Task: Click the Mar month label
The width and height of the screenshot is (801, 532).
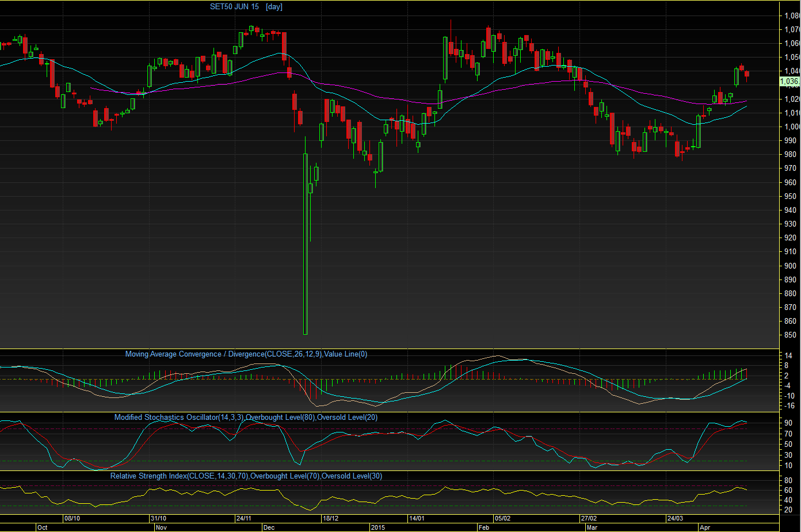Action: (592, 527)
